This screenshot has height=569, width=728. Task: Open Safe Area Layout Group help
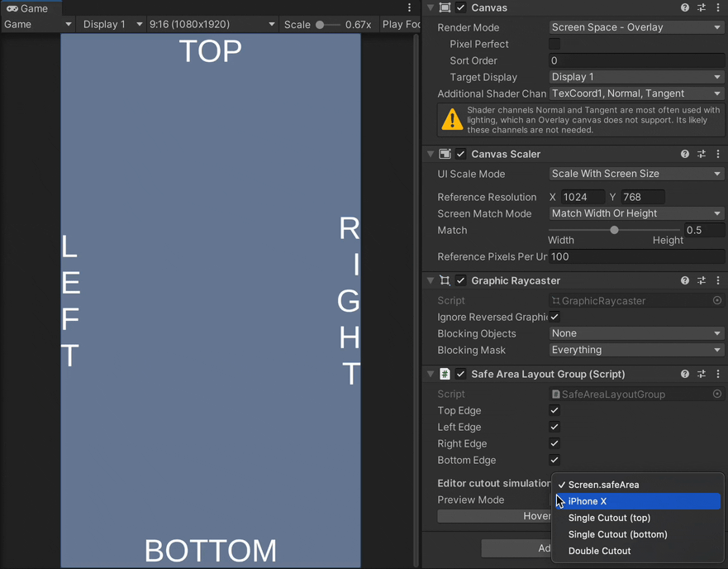(x=684, y=374)
